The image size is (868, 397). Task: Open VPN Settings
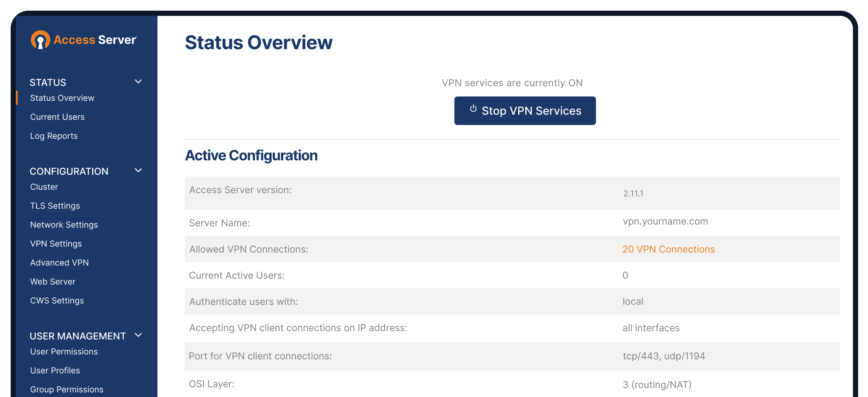[56, 243]
